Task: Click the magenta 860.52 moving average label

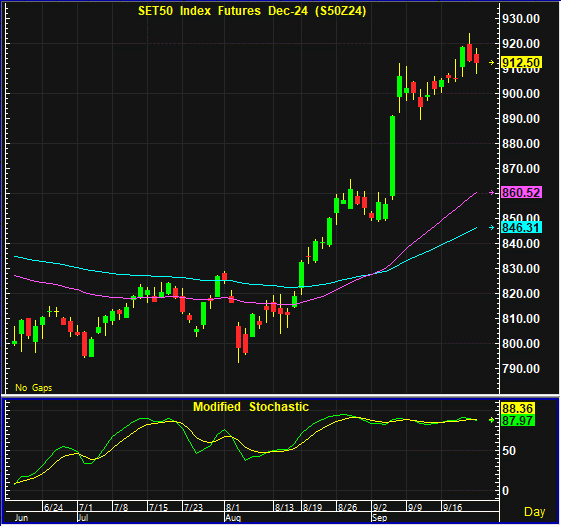Action: click(x=521, y=193)
